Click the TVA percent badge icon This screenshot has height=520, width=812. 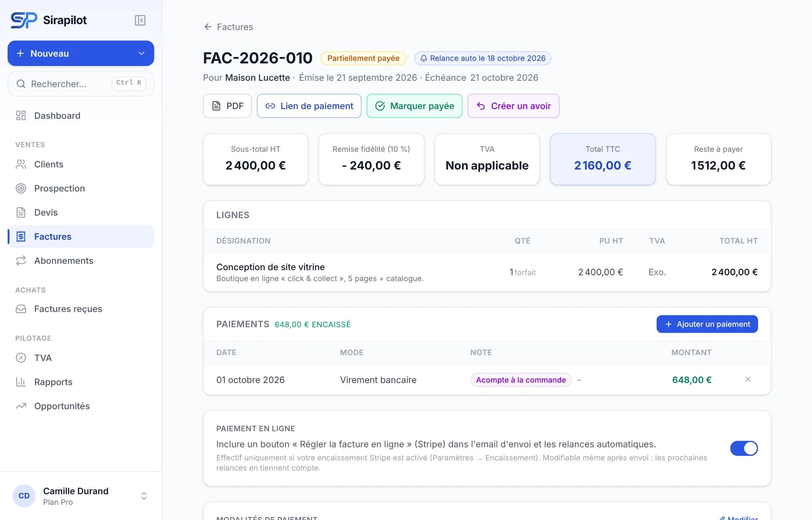click(x=21, y=358)
